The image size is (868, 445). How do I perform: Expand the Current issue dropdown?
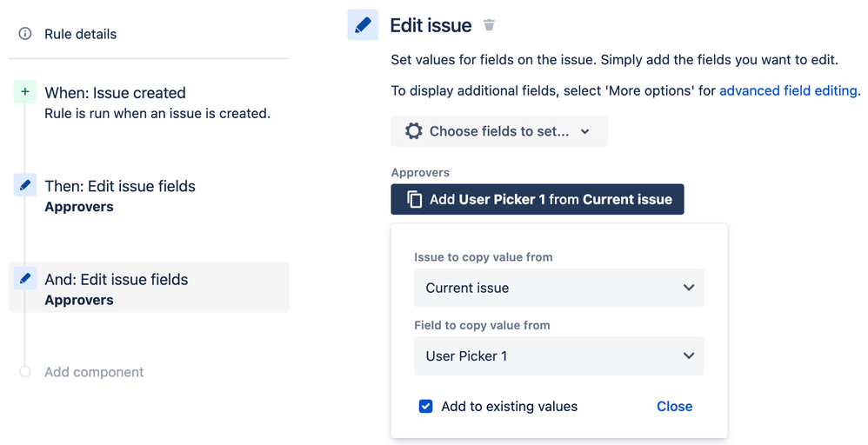click(x=559, y=288)
